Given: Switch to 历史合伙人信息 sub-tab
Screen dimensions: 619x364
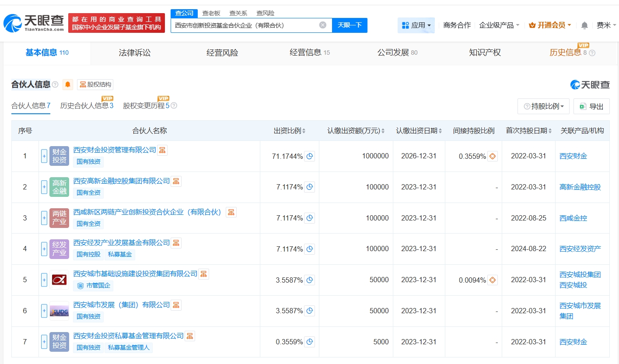Looking at the screenshot, I should [87, 106].
